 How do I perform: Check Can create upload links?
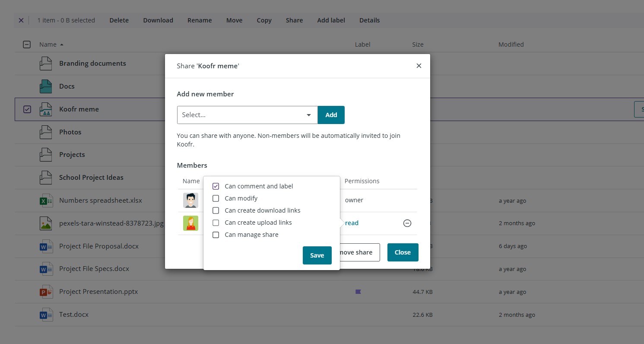pos(216,223)
